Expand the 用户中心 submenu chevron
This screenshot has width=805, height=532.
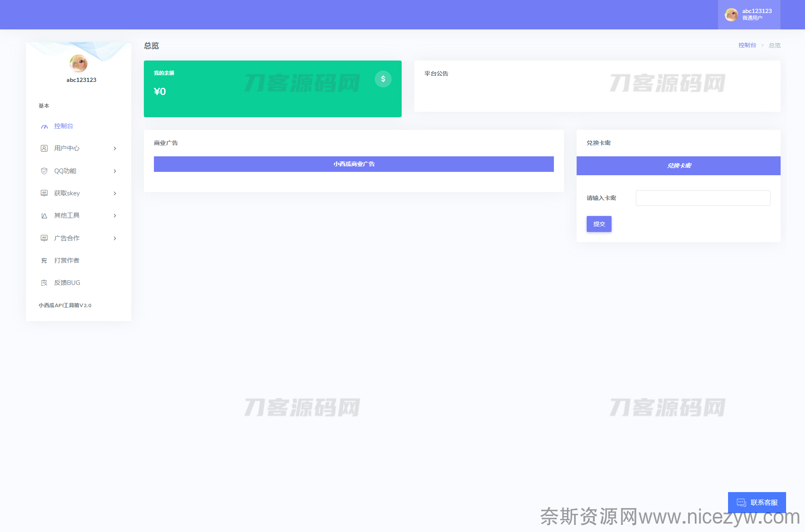pos(115,148)
